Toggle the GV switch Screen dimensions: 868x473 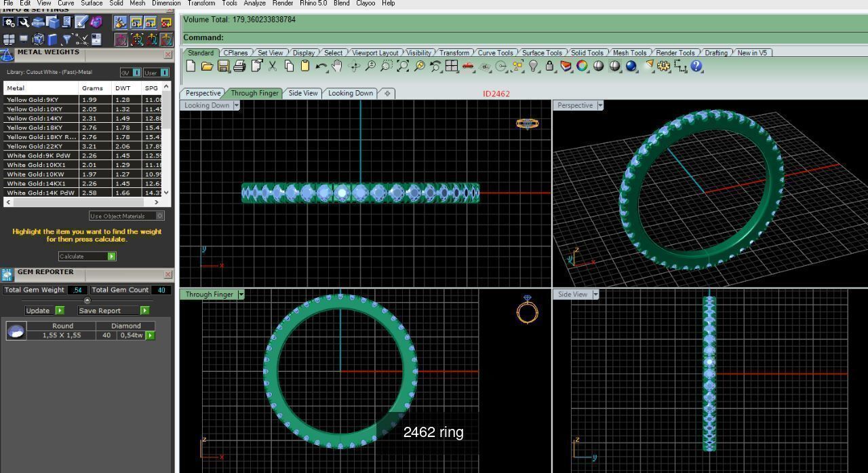[x=131, y=73]
